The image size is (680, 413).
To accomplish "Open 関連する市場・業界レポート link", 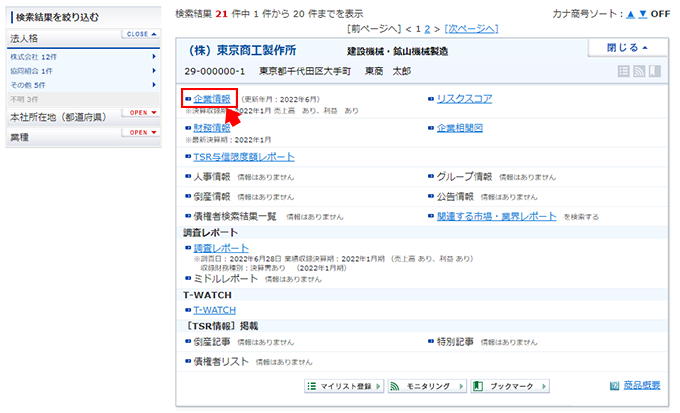I will [x=497, y=216].
